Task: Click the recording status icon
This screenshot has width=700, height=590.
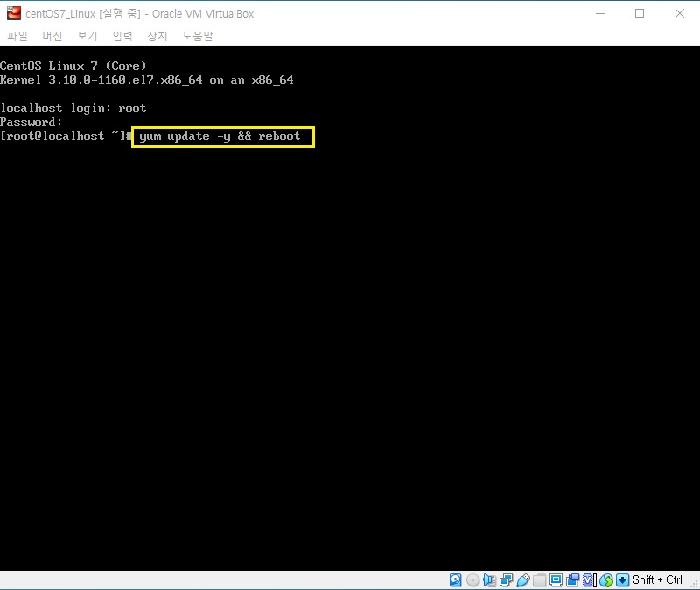Action: point(573,579)
